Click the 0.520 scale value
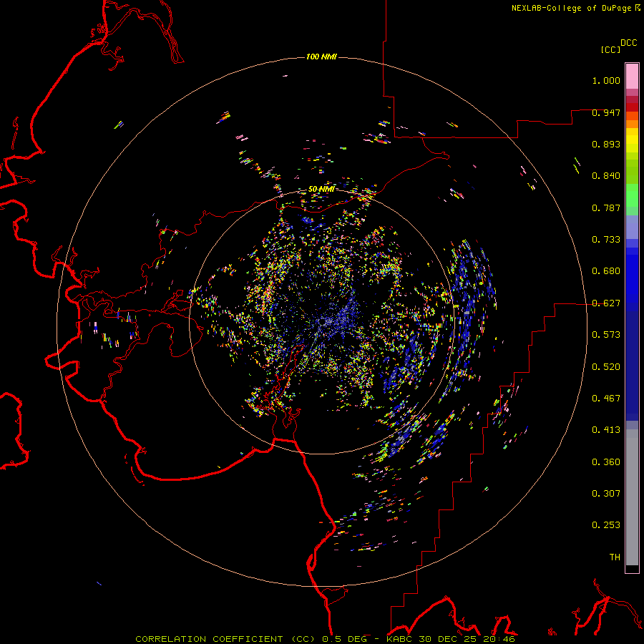 tap(606, 367)
